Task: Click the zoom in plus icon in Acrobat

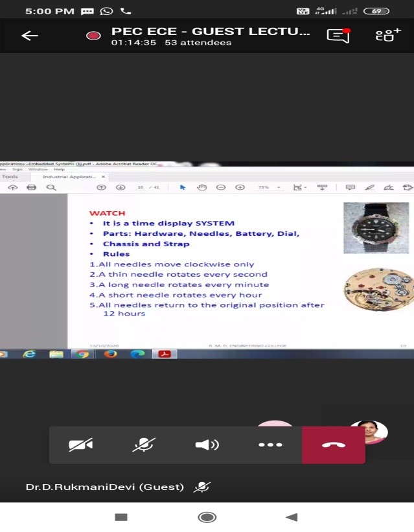Action: point(240,187)
